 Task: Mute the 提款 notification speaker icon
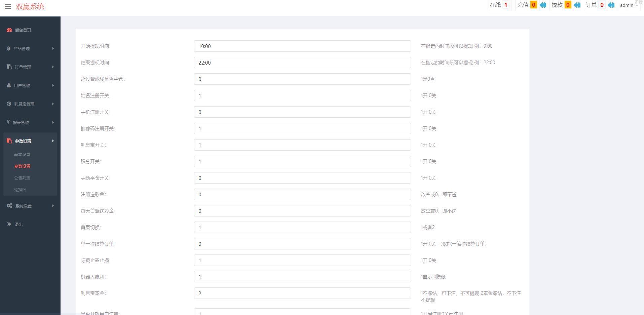(577, 5)
